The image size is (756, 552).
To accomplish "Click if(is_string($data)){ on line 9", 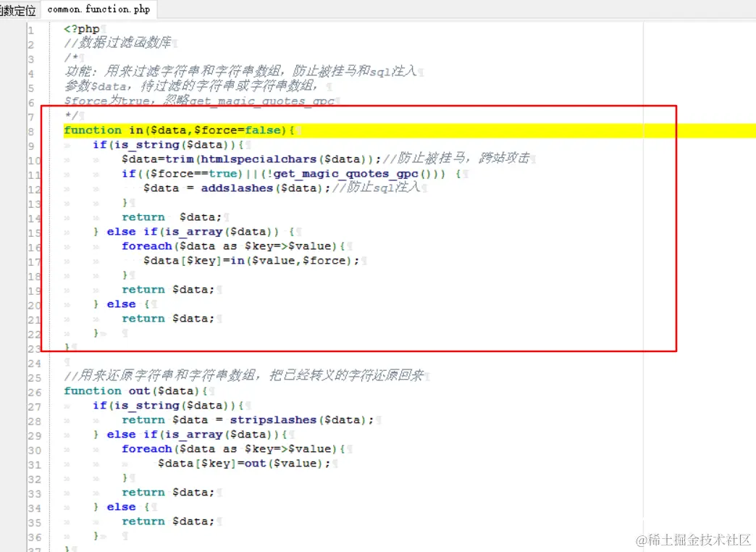I will point(168,145).
